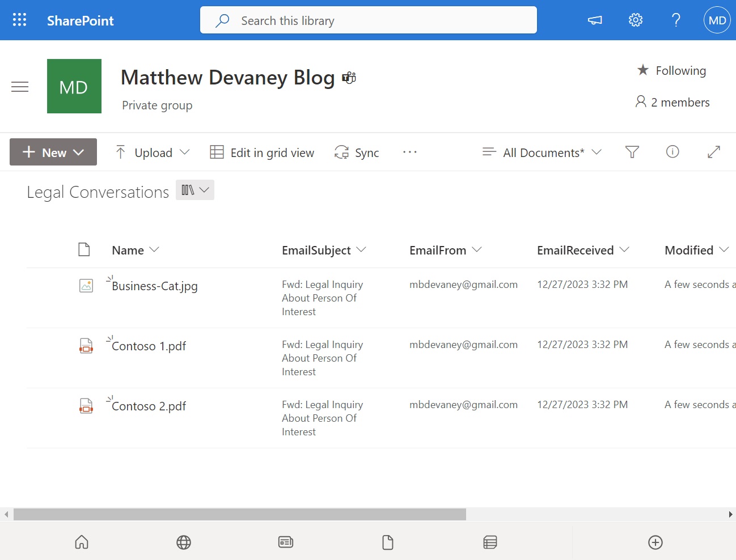This screenshot has width=736, height=560.
Task: Select the Home icon in bottom navigation
Action: [x=82, y=542]
